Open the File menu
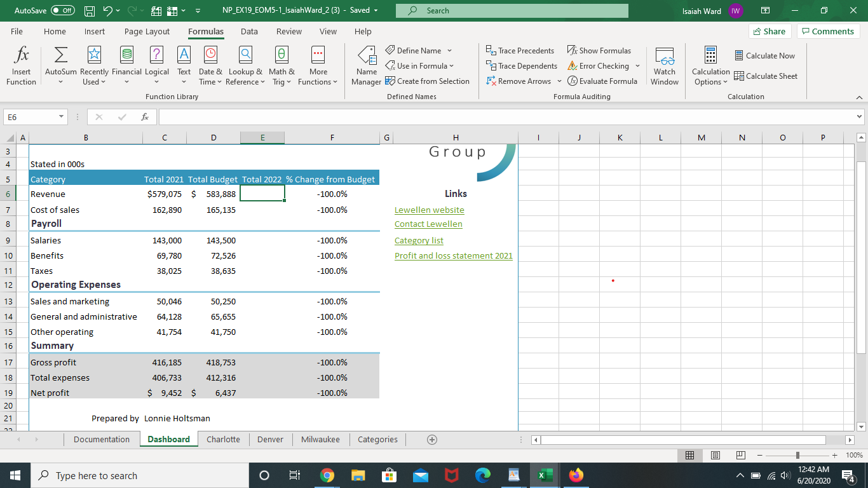The width and height of the screenshot is (868, 488). (17, 31)
